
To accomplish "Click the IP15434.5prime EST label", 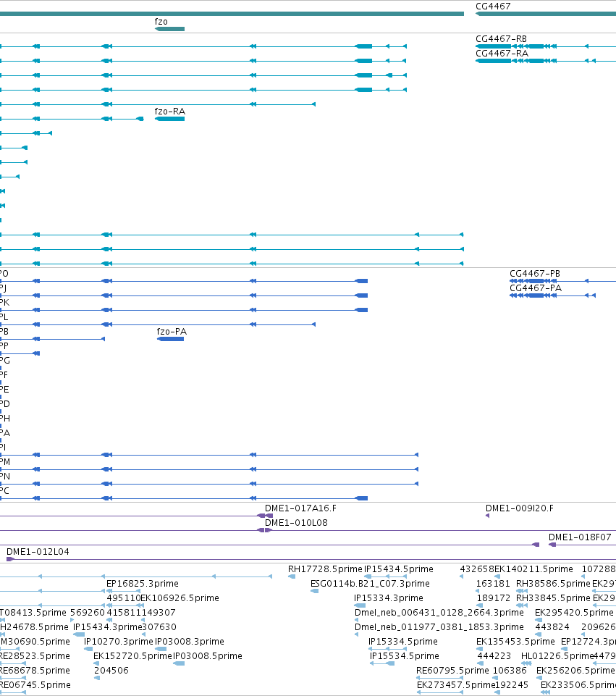I will pos(399,569).
